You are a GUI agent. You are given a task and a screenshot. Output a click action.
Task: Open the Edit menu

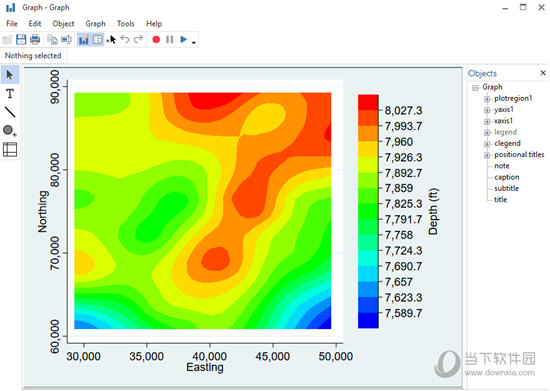pos(35,23)
